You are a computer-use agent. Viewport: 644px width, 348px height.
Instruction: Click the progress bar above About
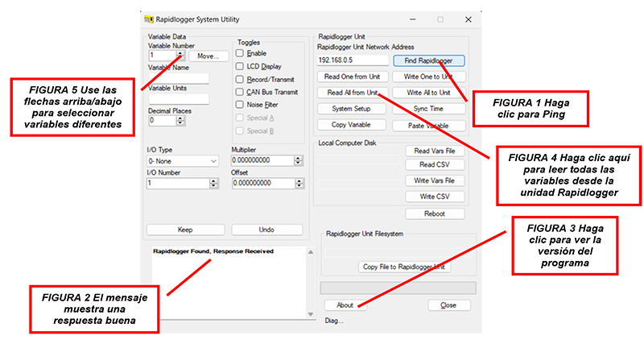point(398,288)
